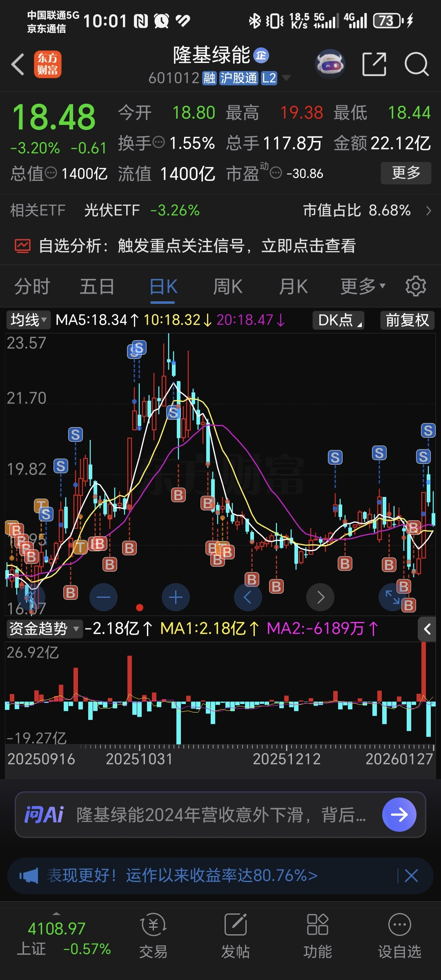Tap the L2 level tag
This screenshot has height=980, width=441.
pos(269,78)
